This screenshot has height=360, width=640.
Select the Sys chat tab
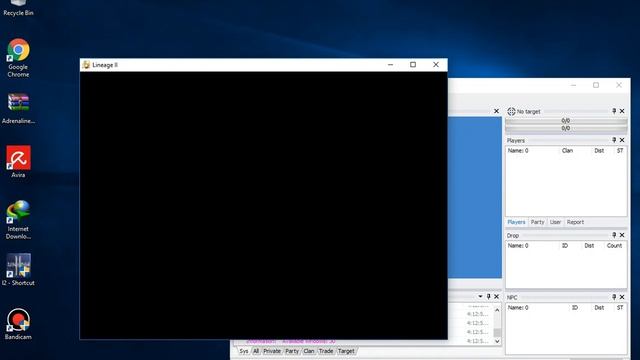coord(244,351)
